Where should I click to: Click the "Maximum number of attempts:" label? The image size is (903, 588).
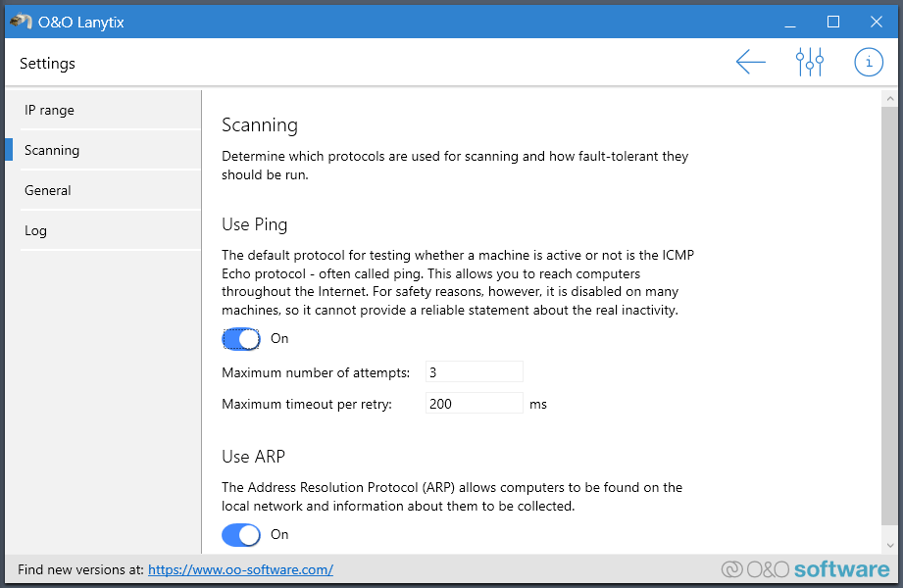(x=316, y=372)
